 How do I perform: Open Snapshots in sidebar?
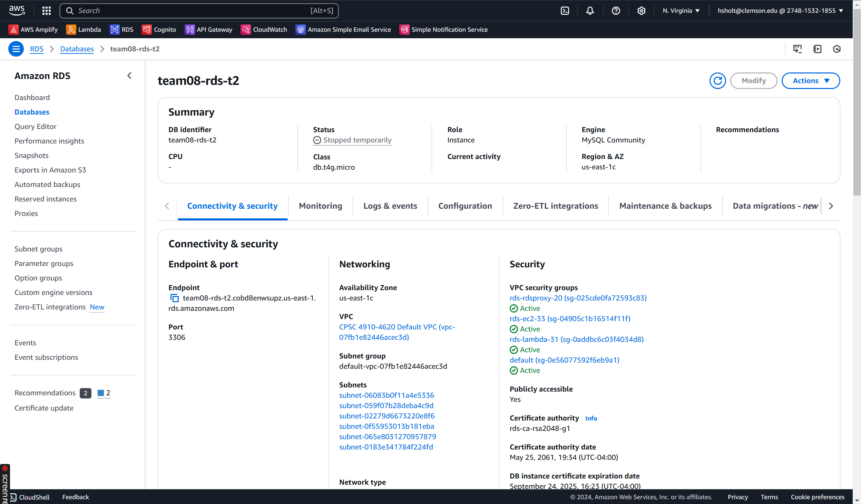(31, 156)
